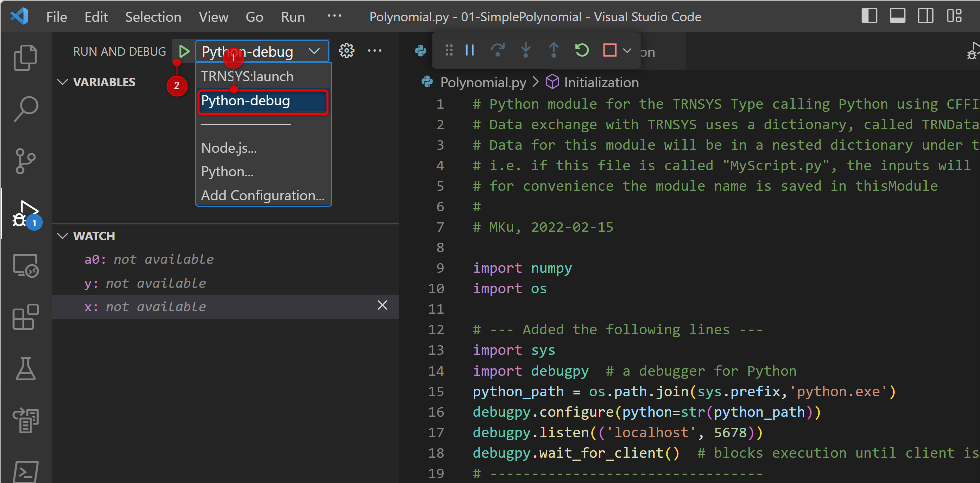Open the debug configuration dropdown Python-debug
Image resolution: width=980 pixels, height=483 pixels.
coord(262,51)
